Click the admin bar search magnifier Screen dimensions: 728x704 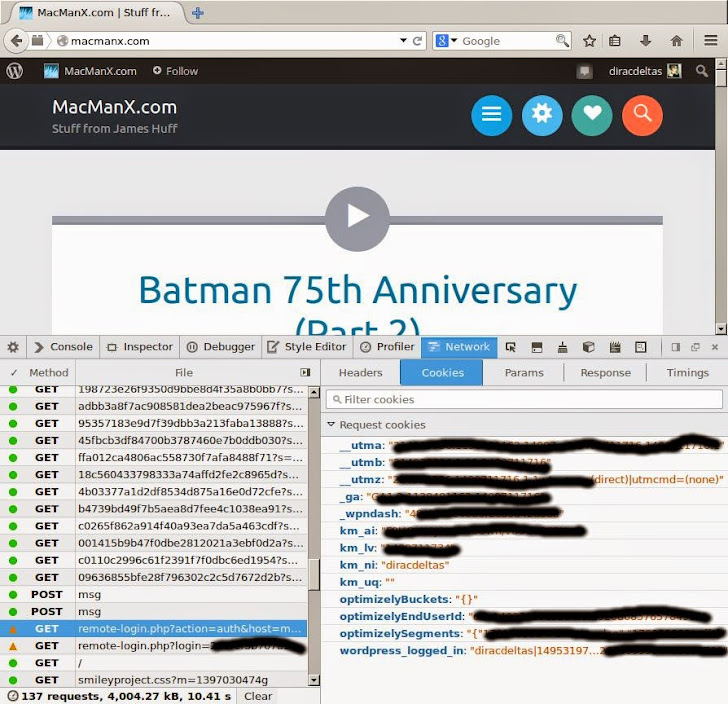702,71
